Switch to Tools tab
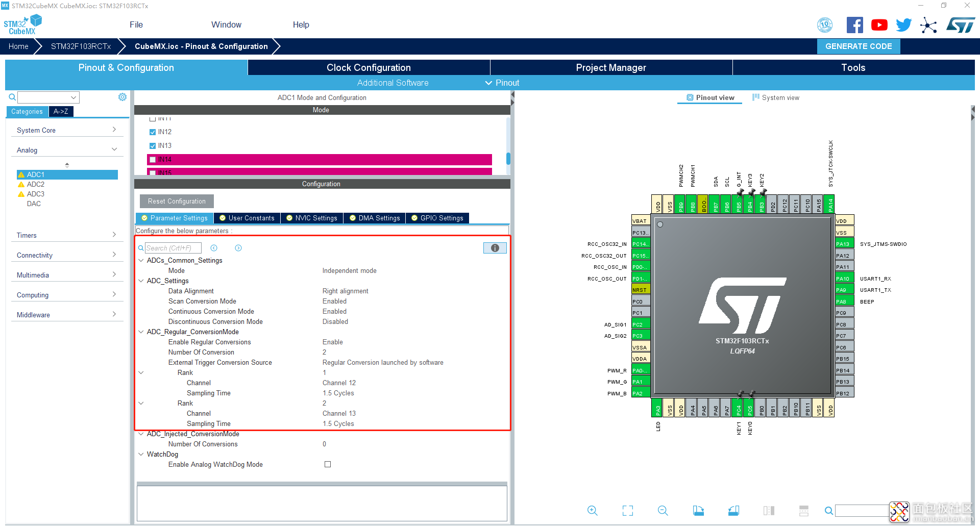 click(853, 67)
